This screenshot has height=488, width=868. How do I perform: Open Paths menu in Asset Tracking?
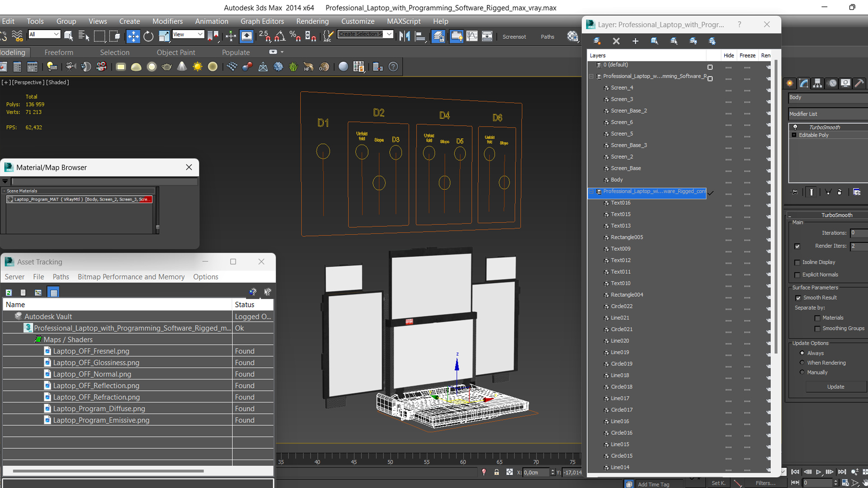pyautogui.click(x=61, y=277)
